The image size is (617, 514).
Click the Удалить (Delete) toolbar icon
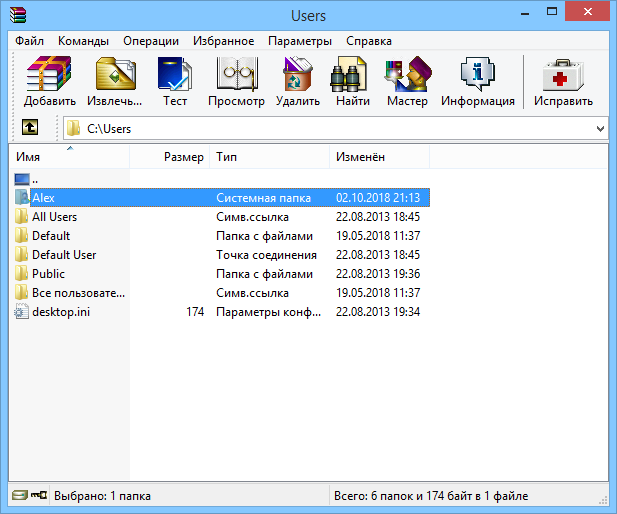pos(298,81)
